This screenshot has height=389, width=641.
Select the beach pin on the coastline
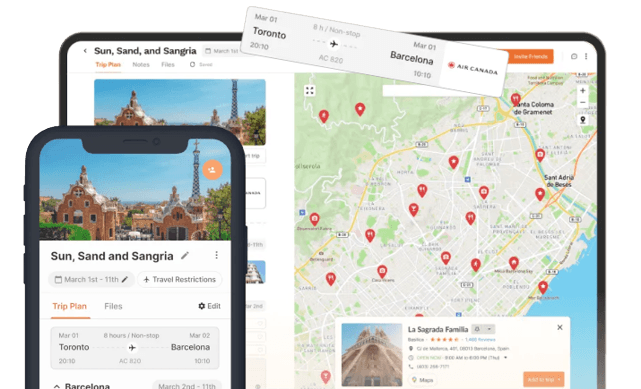(543, 288)
